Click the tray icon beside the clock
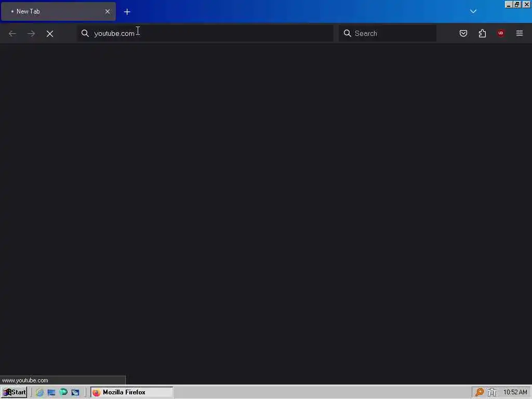Viewport: 532px width, 399px height. point(492,392)
